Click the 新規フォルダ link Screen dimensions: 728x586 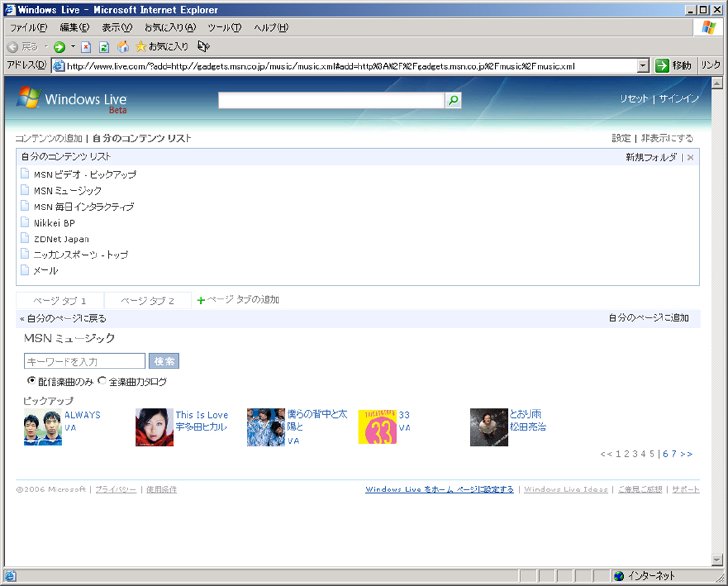[651, 157]
